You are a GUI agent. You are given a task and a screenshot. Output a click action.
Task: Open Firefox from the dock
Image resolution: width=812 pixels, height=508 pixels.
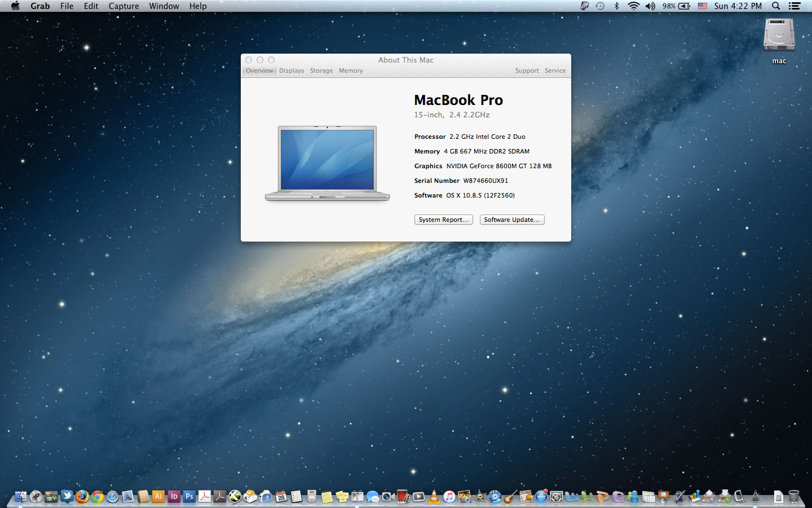click(x=82, y=496)
